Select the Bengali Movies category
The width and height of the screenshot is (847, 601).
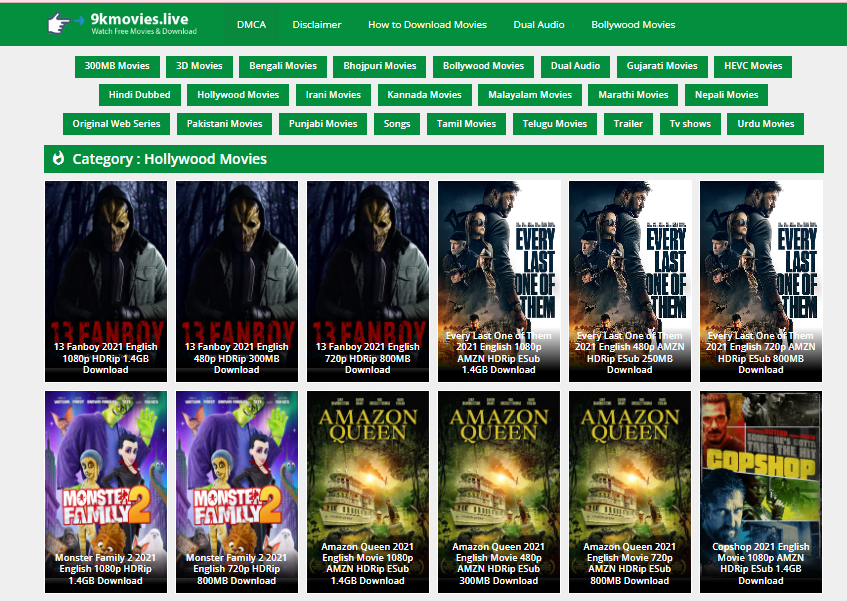(x=283, y=66)
